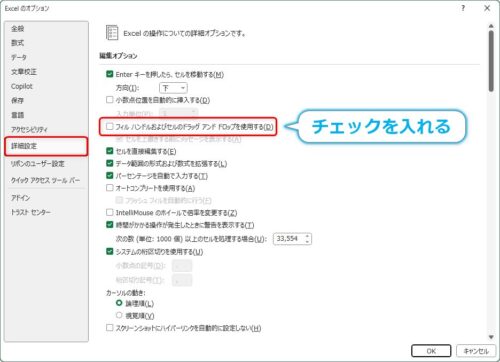
Task: Select 視覚順 cursor movement radio
Action: [x=119, y=315]
